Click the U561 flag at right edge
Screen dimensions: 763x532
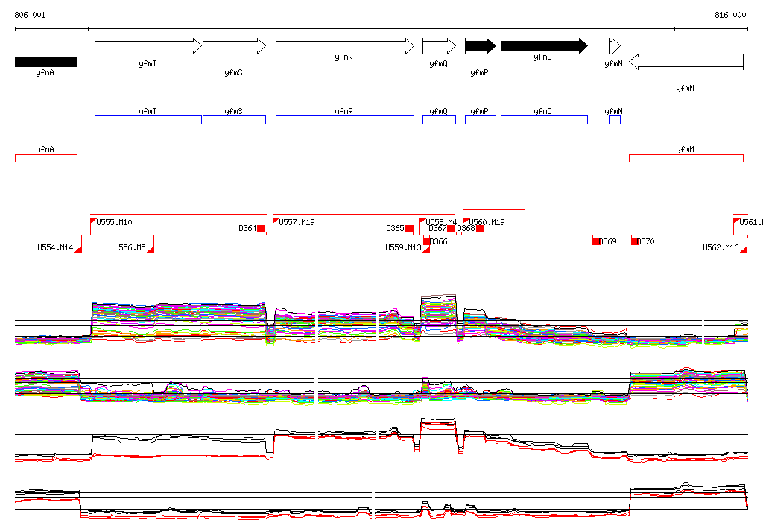pos(737,221)
